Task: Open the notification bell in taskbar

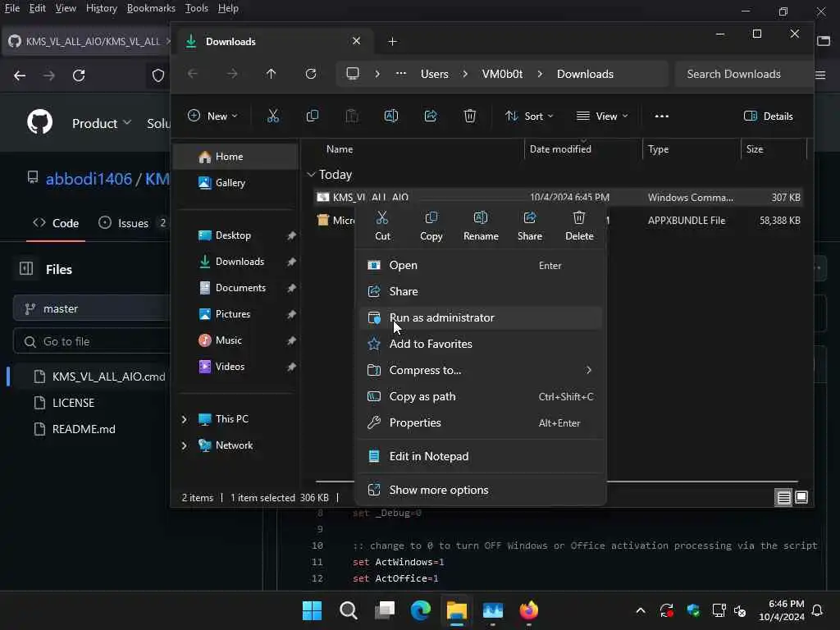Action: [818, 610]
